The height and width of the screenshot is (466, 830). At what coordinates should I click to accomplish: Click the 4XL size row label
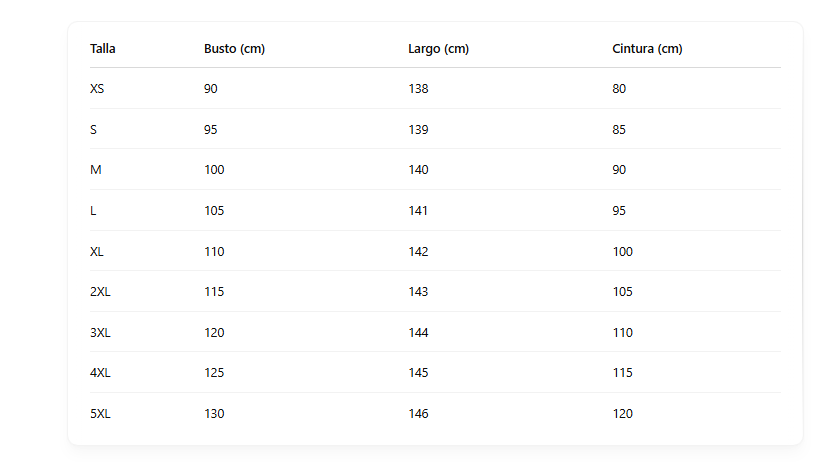(100, 372)
